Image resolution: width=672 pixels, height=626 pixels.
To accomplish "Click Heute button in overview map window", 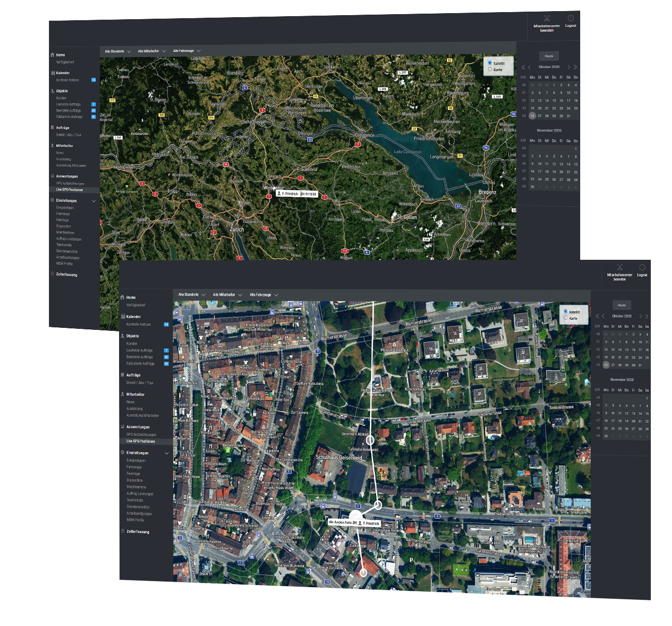I will 549,56.
